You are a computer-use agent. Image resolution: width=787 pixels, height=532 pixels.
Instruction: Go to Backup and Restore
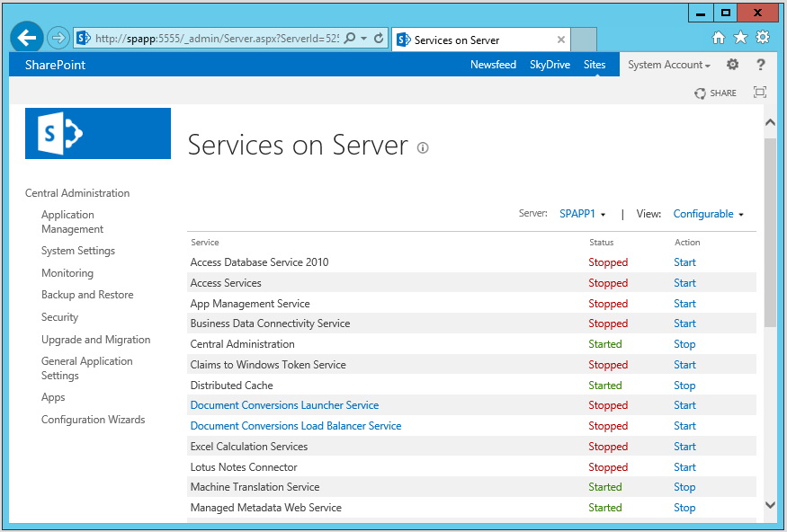87,295
